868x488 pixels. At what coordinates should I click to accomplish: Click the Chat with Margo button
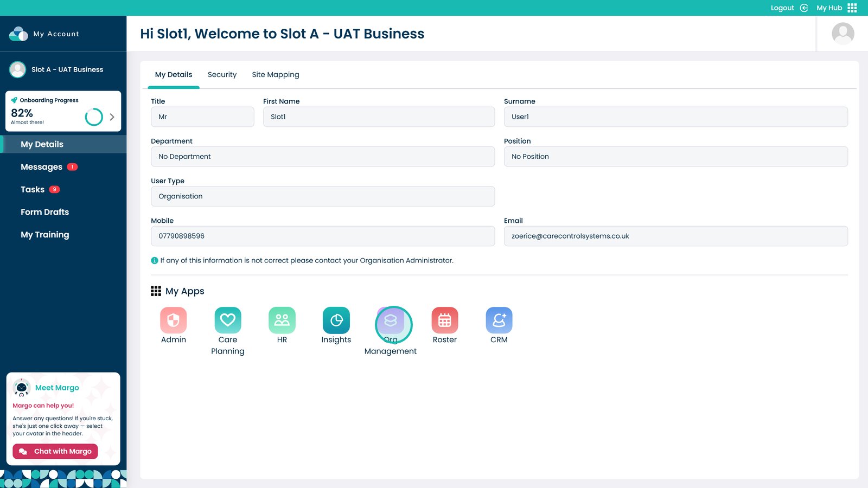coord(55,451)
